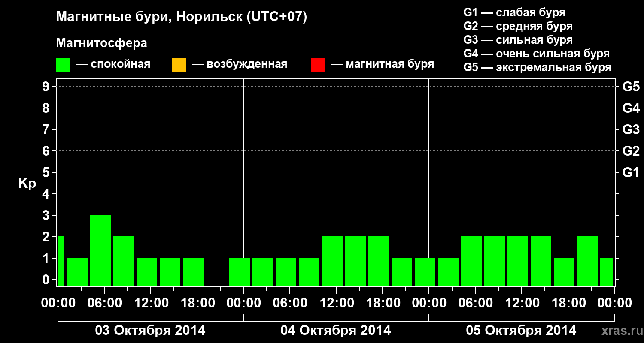Click the 'G5 — экстремальная буря' legend line
The image size is (644, 343).
538,67
